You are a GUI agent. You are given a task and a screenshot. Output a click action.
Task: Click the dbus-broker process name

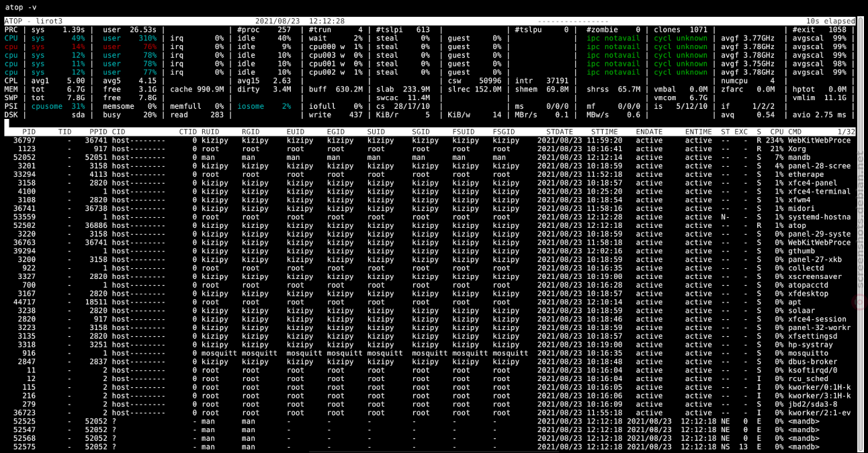[x=813, y=362]
